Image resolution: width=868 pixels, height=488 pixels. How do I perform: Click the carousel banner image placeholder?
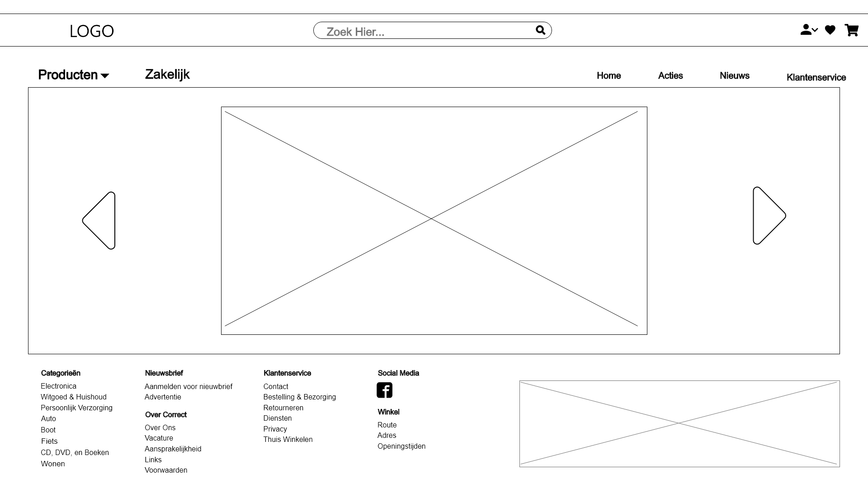pos(434,221)
